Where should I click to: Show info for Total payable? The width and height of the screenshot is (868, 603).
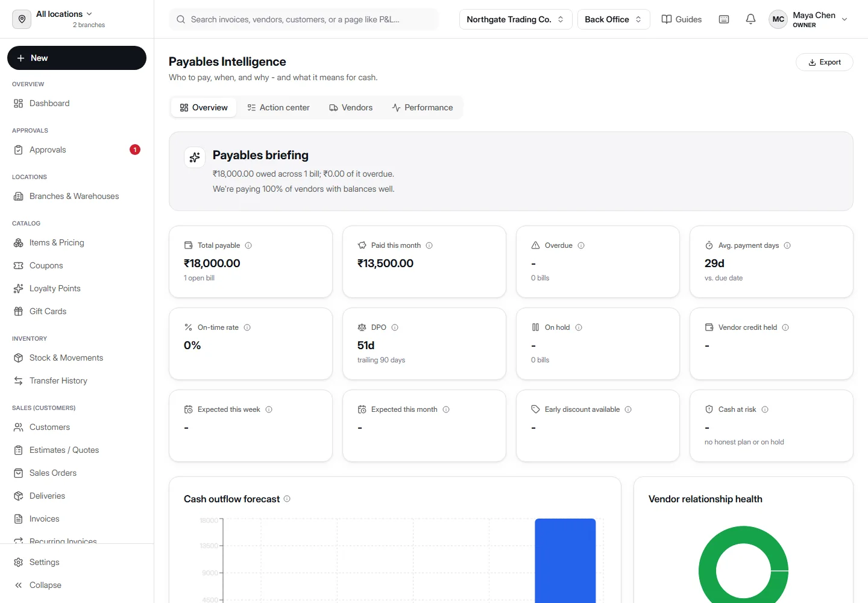[248, 245]
